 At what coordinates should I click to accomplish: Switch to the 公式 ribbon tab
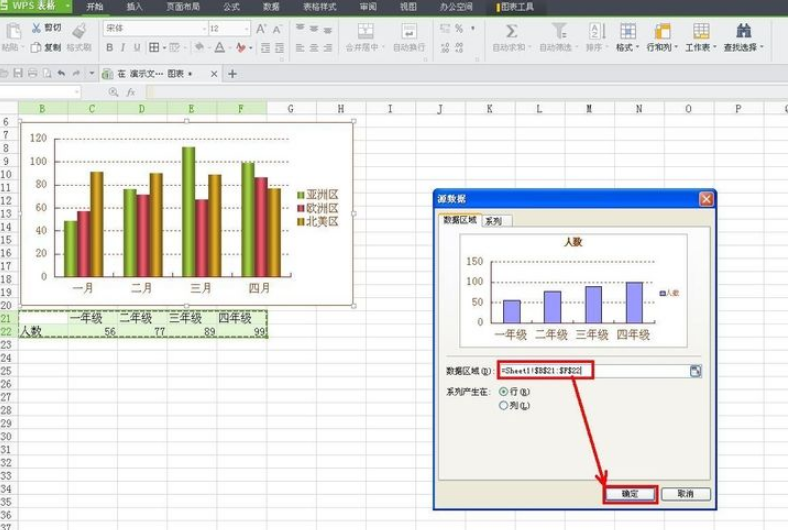point(231,7)
